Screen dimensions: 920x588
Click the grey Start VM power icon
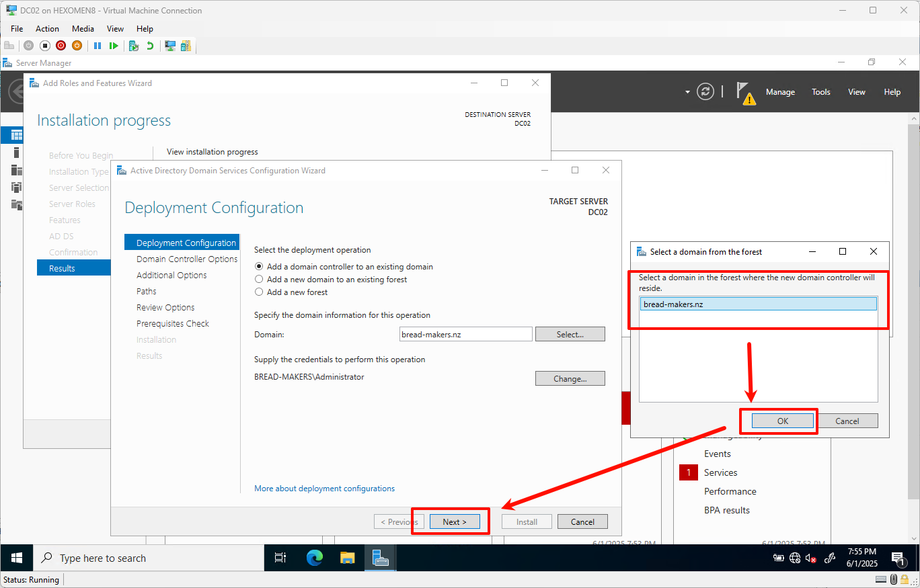28,46
